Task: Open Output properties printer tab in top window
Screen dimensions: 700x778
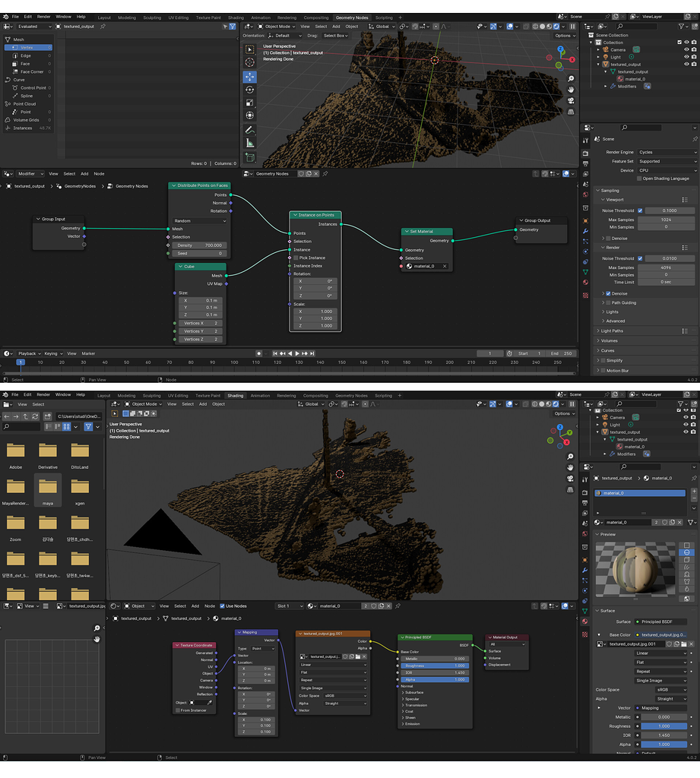Action: click(585, 163)
